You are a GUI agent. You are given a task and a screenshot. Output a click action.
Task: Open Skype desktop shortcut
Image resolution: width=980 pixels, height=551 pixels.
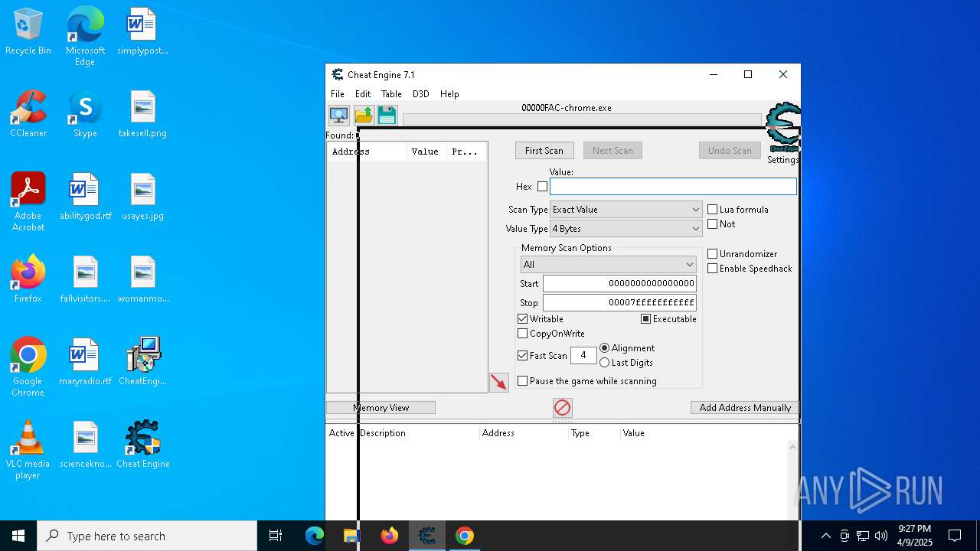click(x=85, y=114)
